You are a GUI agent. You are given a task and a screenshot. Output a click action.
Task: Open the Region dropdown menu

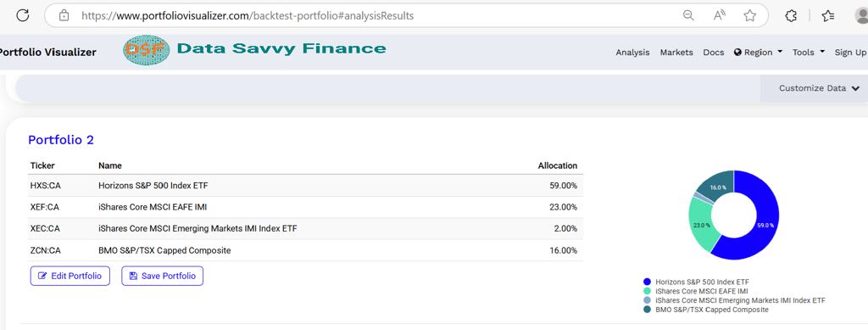click(x=758, y=52)
